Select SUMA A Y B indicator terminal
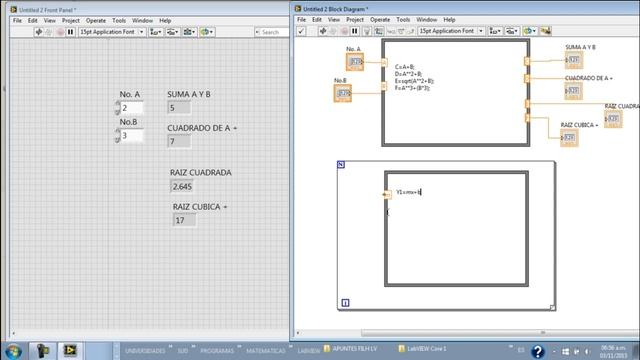This screenshot has width=640, height=360. [x=574, y=60]
